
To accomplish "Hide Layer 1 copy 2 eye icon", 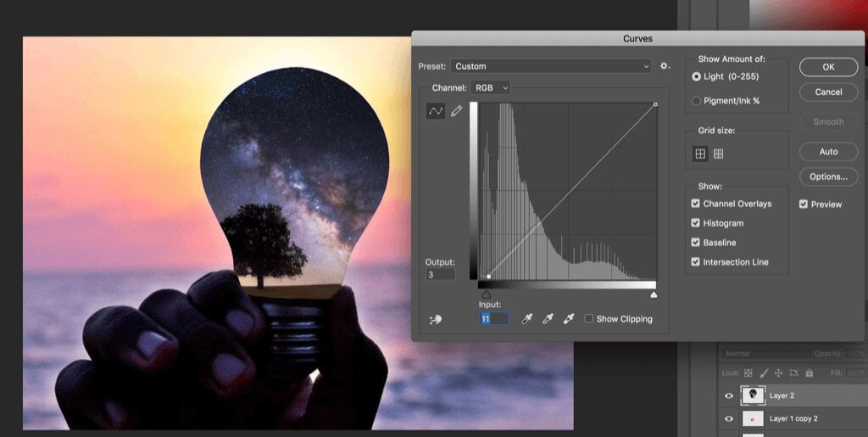I will point(729,418).
